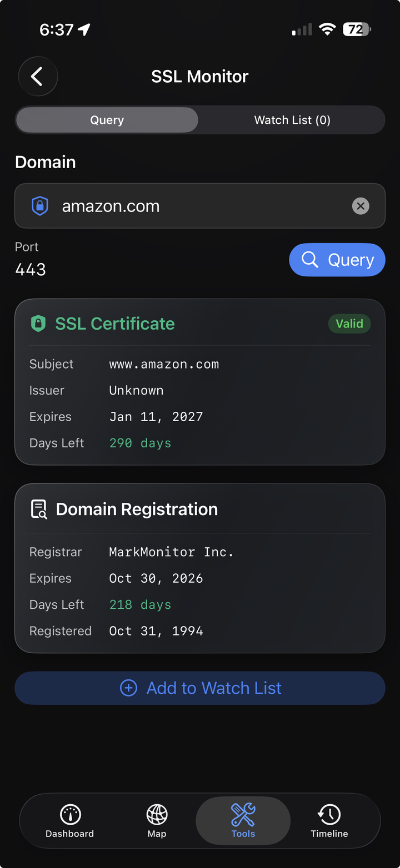Tap the Issuer label
This screenshot has width=400, height=868.
[x=47, y=390]
